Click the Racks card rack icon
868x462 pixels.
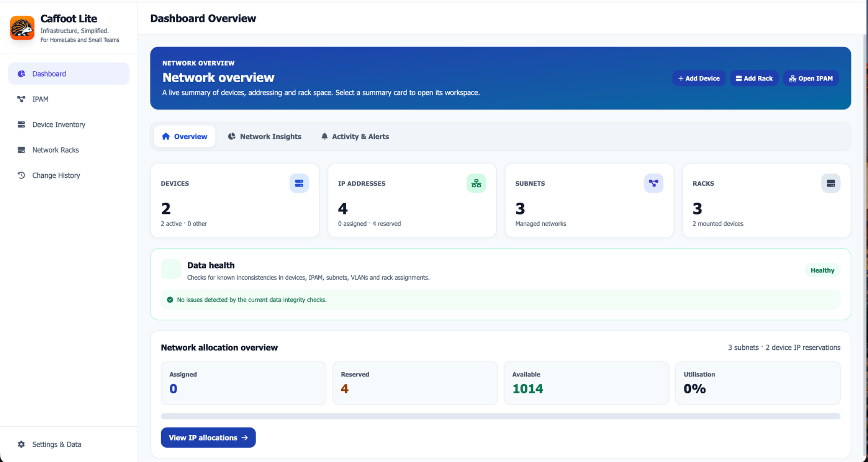[x=831, y=183]
